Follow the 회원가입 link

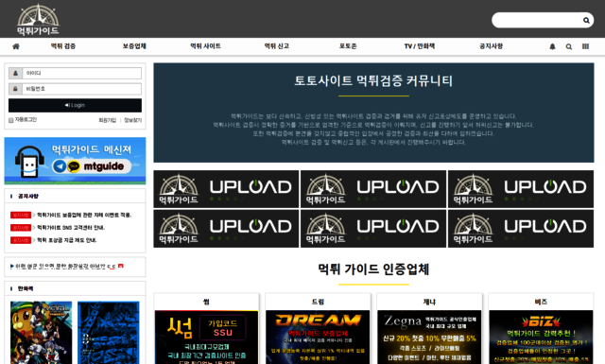107,120
